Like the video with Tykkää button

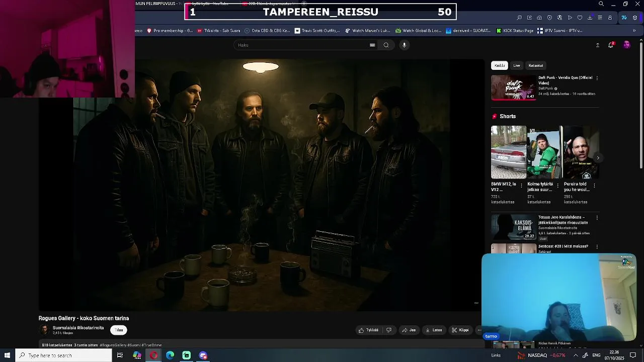368,330
